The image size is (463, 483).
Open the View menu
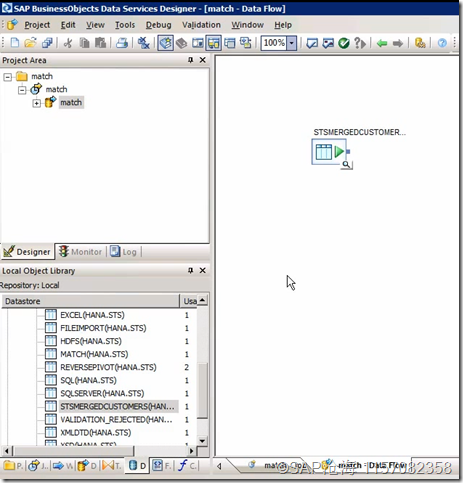coord(95,25)
